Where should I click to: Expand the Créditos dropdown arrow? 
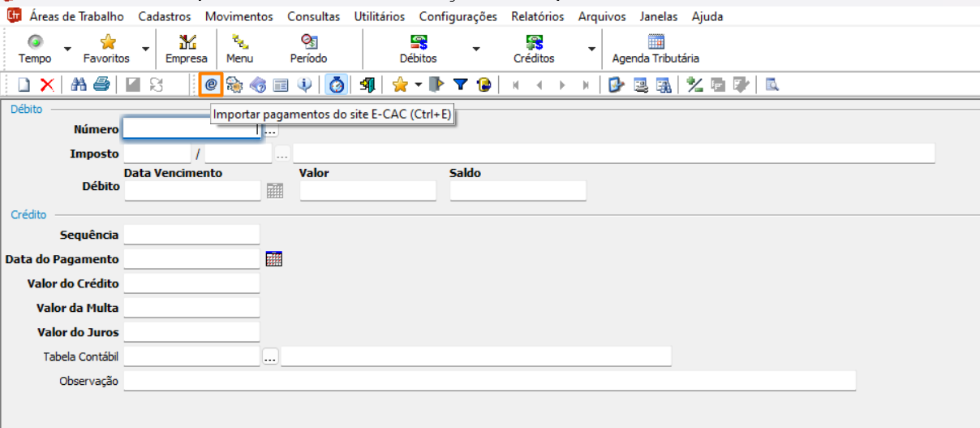[591, 50]
